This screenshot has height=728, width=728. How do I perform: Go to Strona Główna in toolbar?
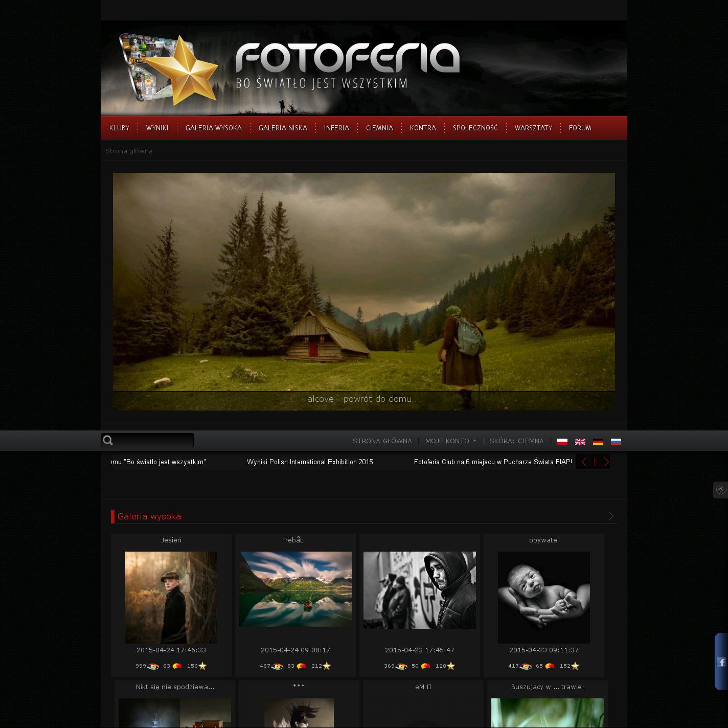(x=382, y=441)
